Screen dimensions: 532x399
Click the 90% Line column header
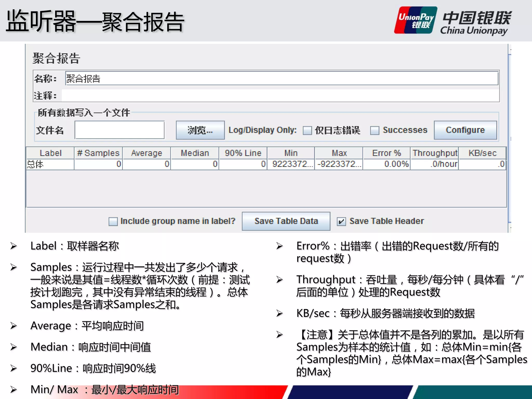(243, 153)
